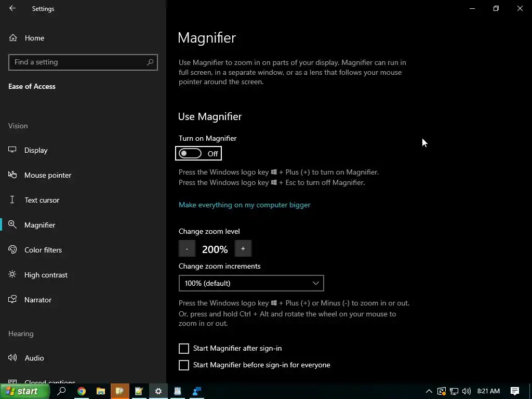Click the Color filters palette icon
This screenshot has height=399, width=532.
(12, 250)
